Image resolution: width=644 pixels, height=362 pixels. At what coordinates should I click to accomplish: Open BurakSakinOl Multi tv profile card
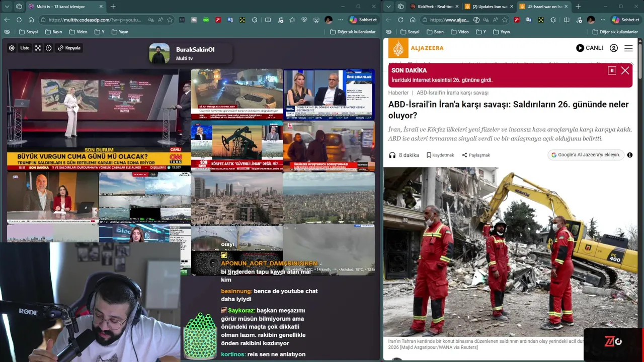pos(190,53)
